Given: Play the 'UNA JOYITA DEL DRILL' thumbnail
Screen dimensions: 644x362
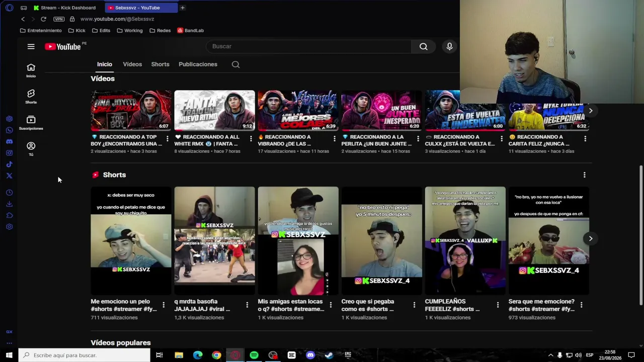Looking at the screenshot, I should (131, 111).
